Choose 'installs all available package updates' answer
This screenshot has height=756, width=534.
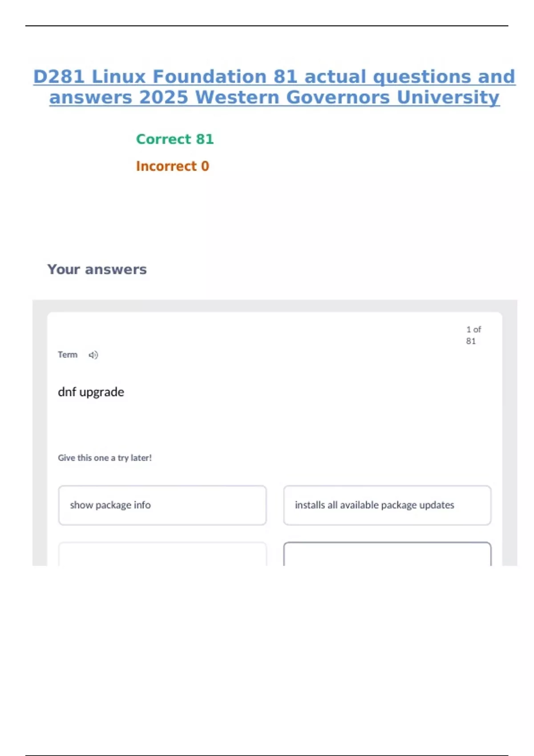[387, 505]
